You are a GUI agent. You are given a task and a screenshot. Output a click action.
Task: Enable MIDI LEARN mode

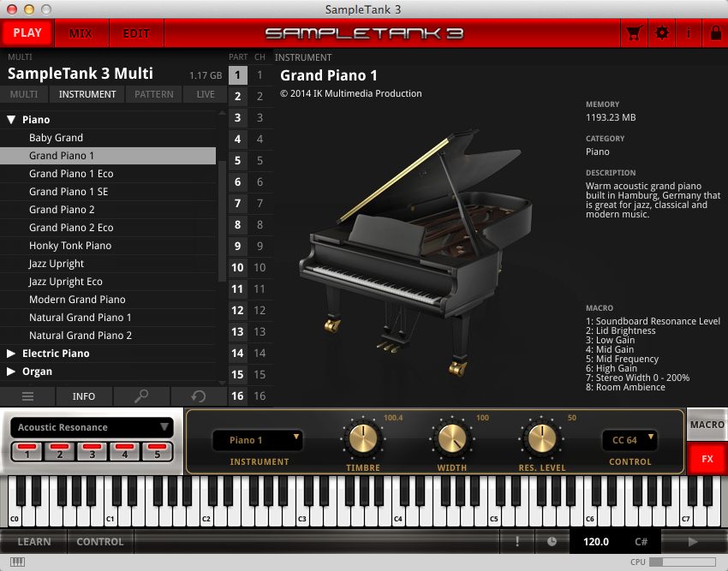pyautogui.click(x=34, y=541)
